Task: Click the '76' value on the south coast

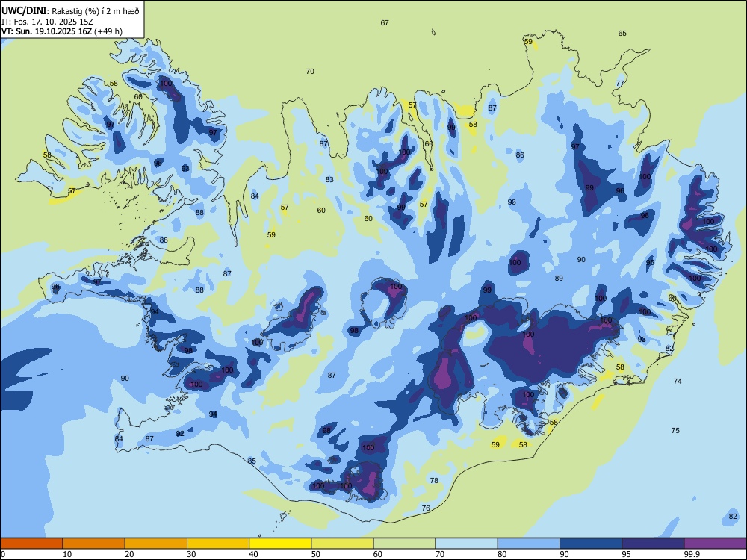Action: point(426,508)
